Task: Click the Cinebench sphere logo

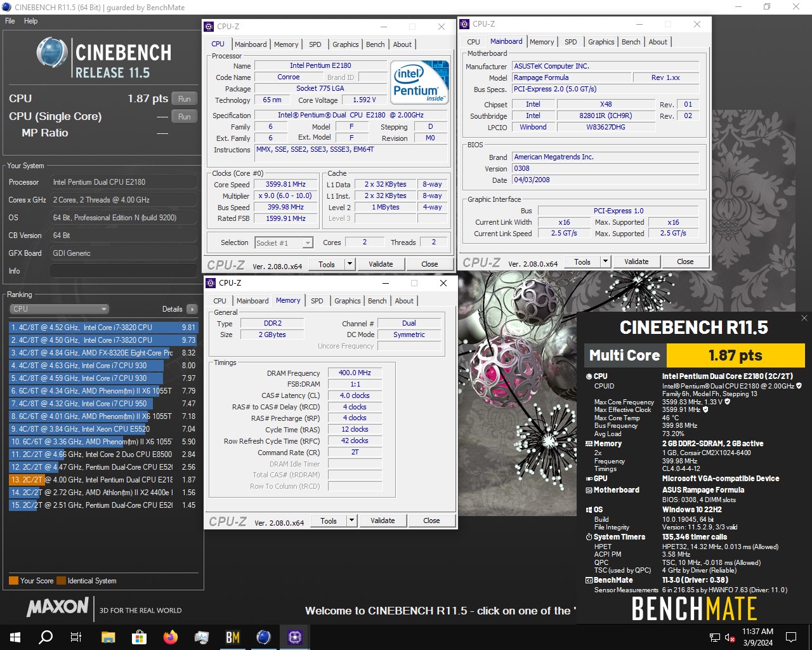Action: [x=51, y=53]
